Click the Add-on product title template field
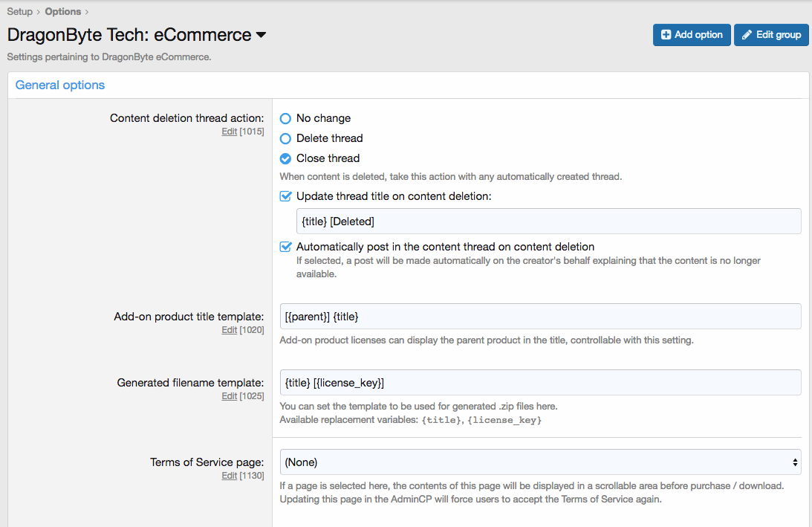This screenshot has height=527, width=812. click(x=540, y=317)
